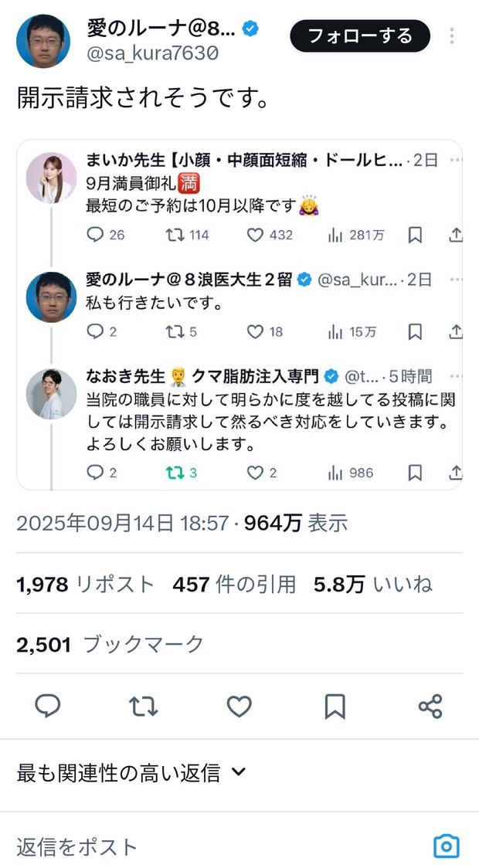Share the main post
Screen dimensions: 479x868
point(430,706)
